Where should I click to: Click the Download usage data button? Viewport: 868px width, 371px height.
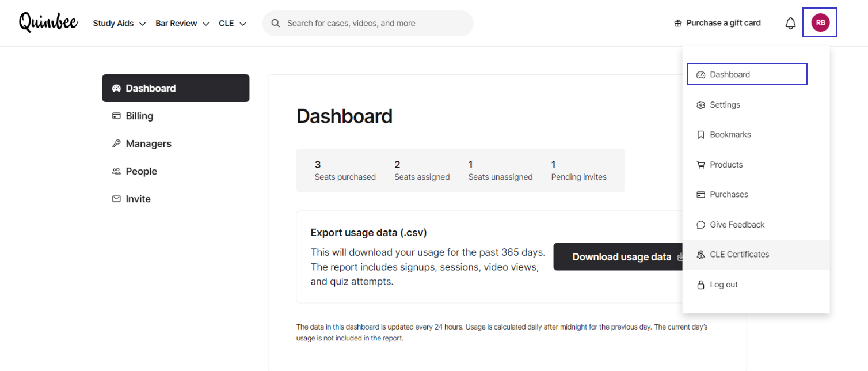(x=619, y=257)
